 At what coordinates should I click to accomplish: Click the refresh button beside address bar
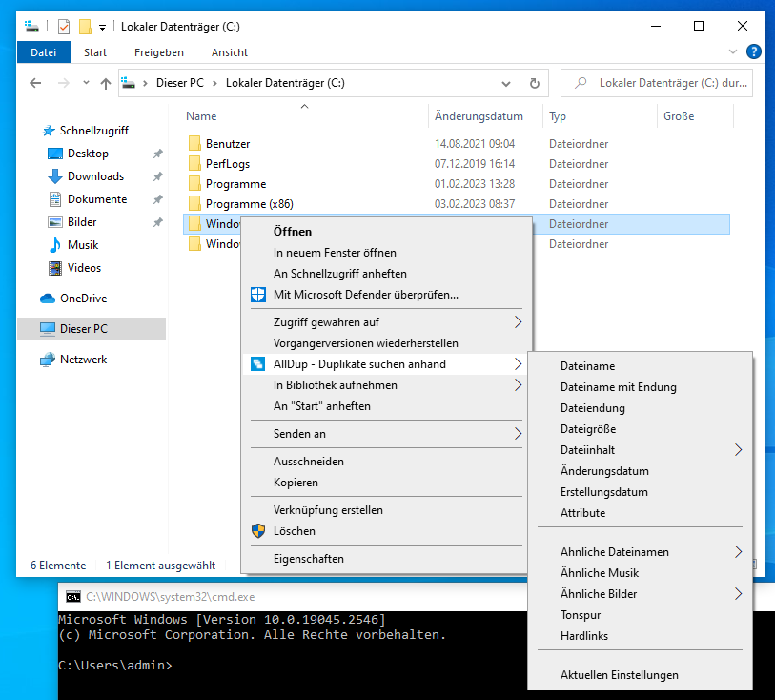click(535, 83)
